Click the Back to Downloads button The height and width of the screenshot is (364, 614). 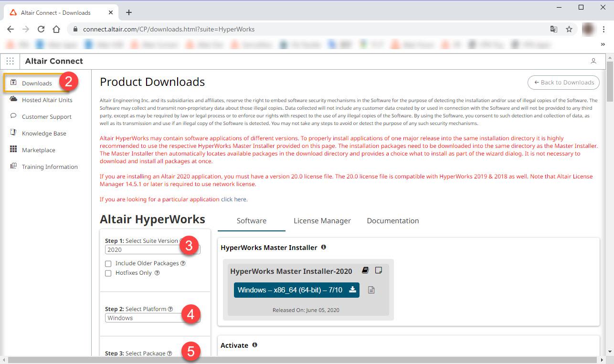[x=563, y=83]
